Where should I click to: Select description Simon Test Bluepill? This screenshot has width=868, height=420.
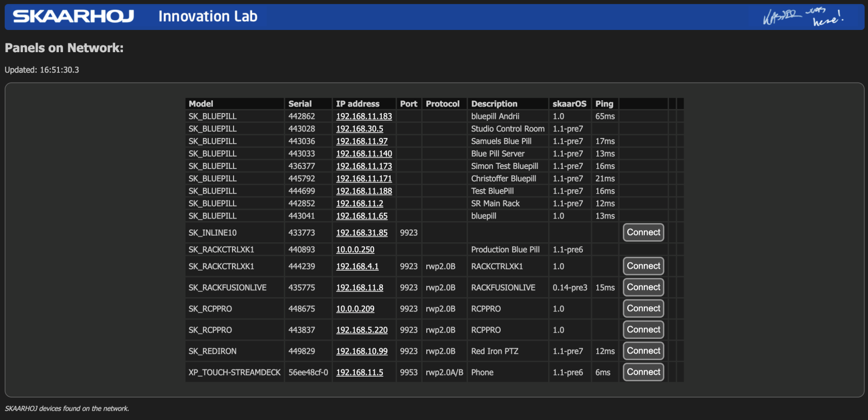click(x=504, y=166)
